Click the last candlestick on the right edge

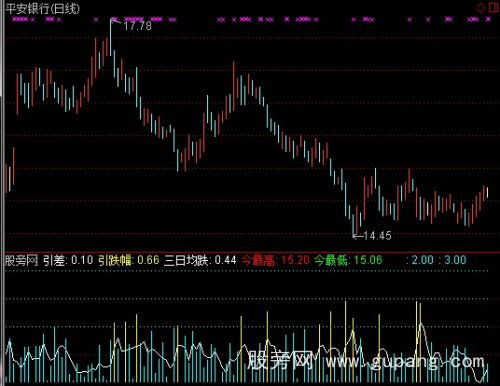488,193
